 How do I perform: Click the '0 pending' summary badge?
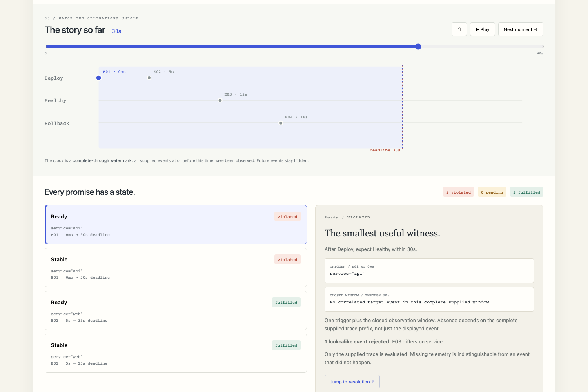coord(492,192)
